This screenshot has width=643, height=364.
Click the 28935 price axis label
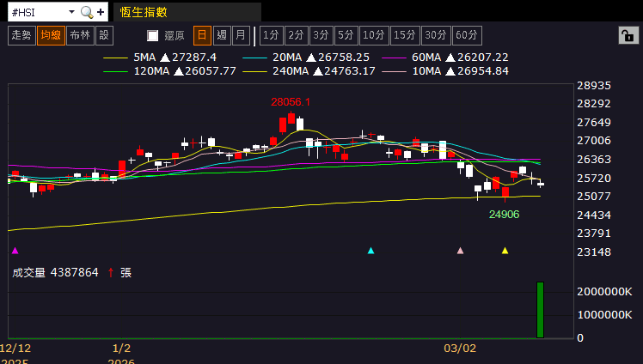[x=594, y=86]
